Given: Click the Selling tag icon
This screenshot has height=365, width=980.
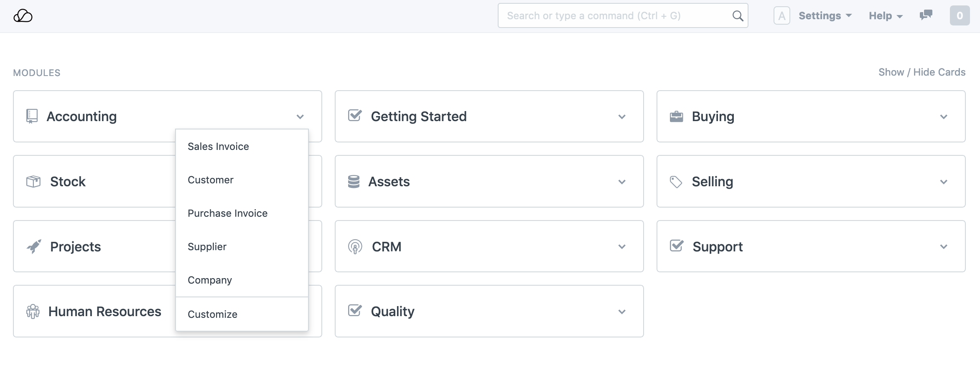Looking at the screenshot, I should pyautogui.click(x=676, y=182).
